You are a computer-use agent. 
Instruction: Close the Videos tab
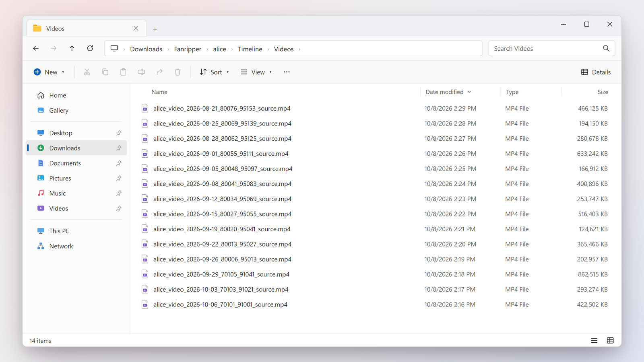point(136,28)
